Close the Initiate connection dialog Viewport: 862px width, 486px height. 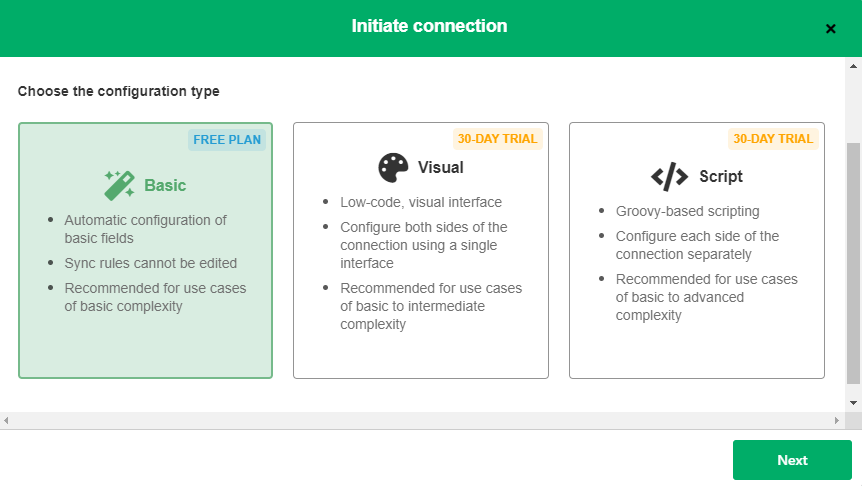coord(830,28)
